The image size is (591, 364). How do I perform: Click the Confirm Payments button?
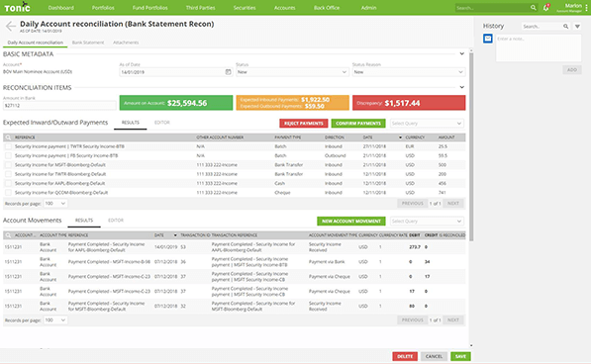(358, 124)
